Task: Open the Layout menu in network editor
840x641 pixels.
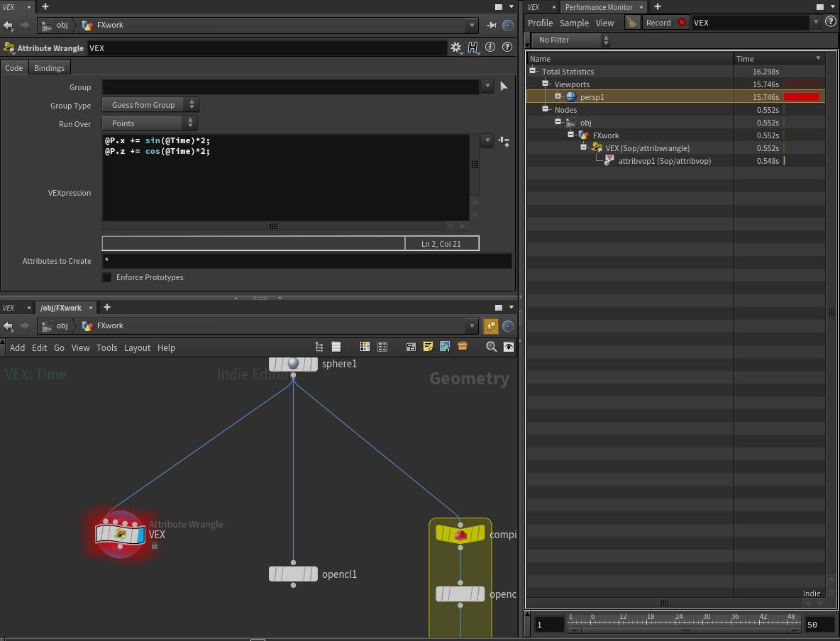Action: pos(137,347)
